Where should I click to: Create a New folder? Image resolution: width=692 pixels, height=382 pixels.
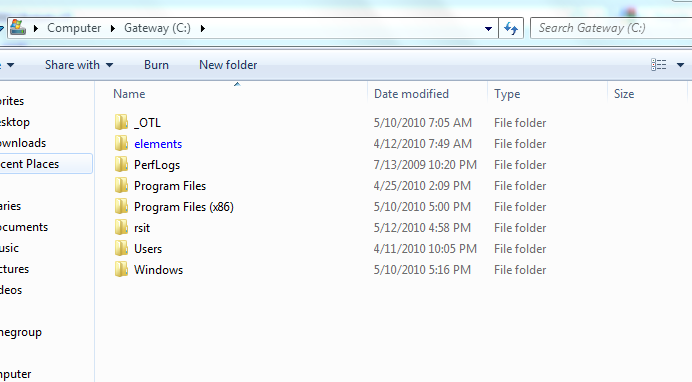(x=228, y=65)
